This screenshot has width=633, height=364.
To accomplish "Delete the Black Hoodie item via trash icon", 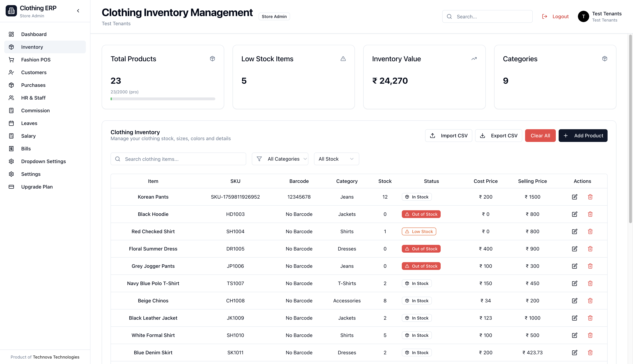I will [x=590, y=214].
